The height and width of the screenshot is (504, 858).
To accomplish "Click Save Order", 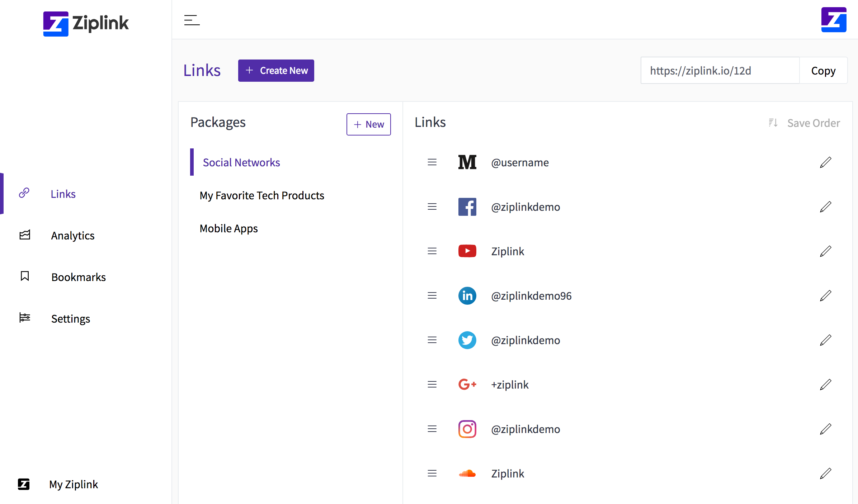I will coord(814,123).
